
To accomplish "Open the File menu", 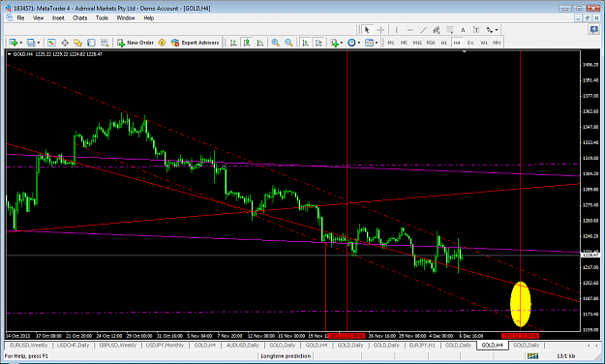I will pos(20,17).
